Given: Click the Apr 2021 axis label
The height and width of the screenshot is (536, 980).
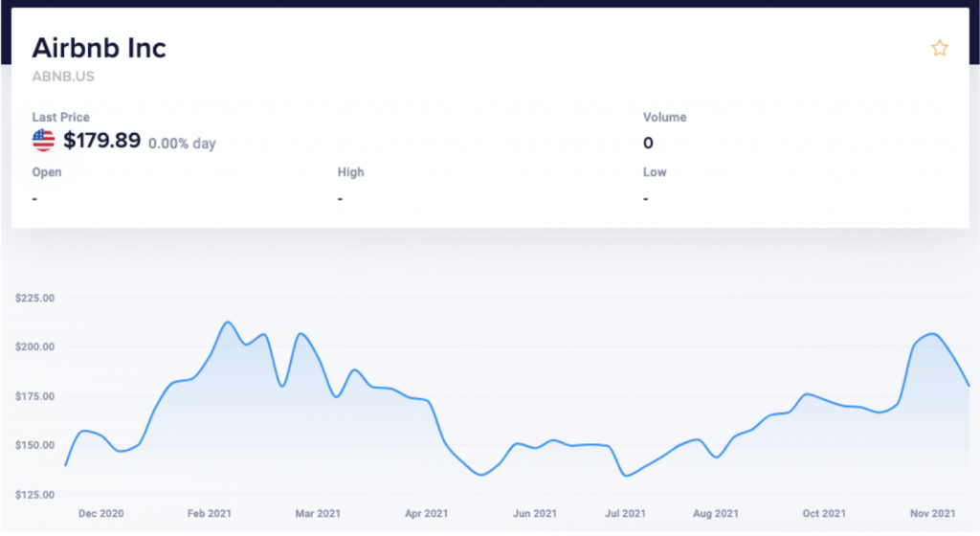Looking at the screenshot, I should (x=426, y=514).
